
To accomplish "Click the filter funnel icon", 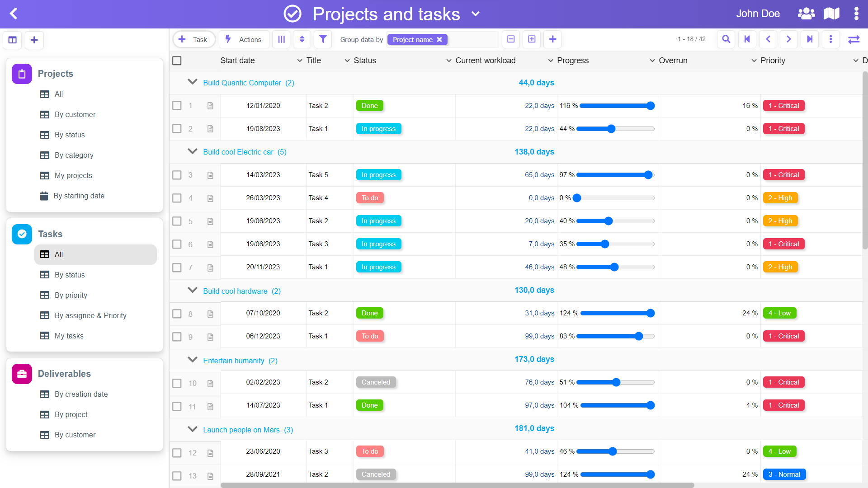I will pyautogui.click(x=323, y=39).
